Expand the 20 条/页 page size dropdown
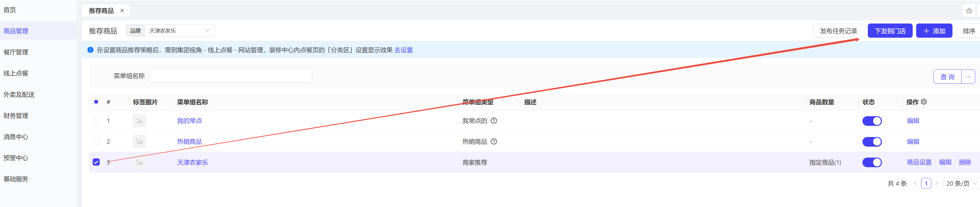The width and height of the screenshot is (980, 207). (x=961, y=183)
